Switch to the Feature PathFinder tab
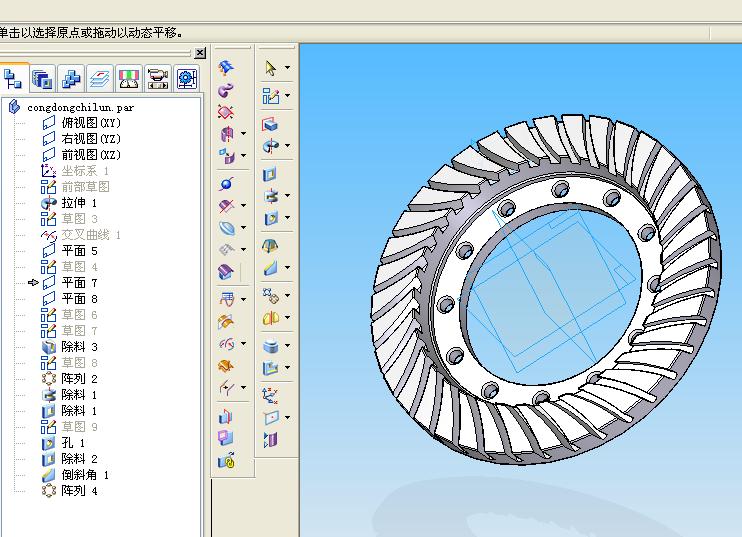This screenshot has width=742, height=537. (13, 79)
